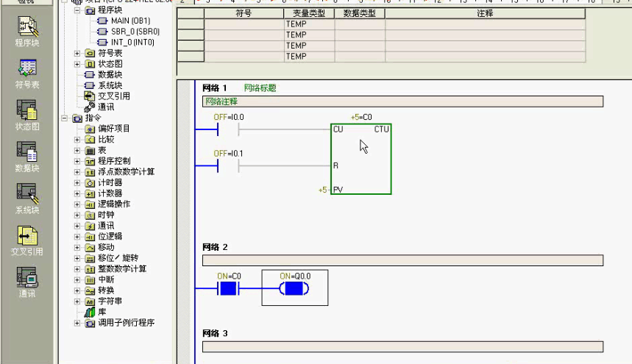Click the 网络 2 label

[215, 247]
